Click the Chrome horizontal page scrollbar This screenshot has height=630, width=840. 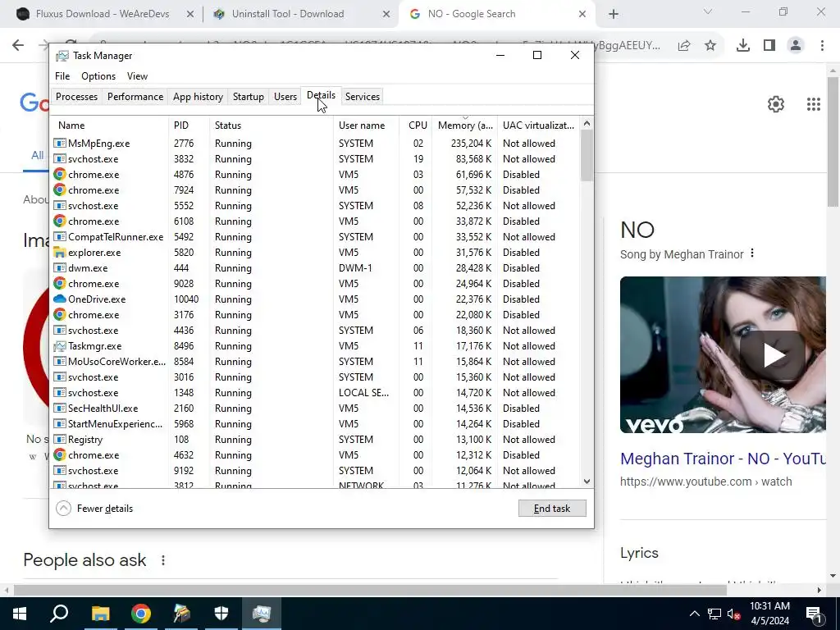click(370, 590)
